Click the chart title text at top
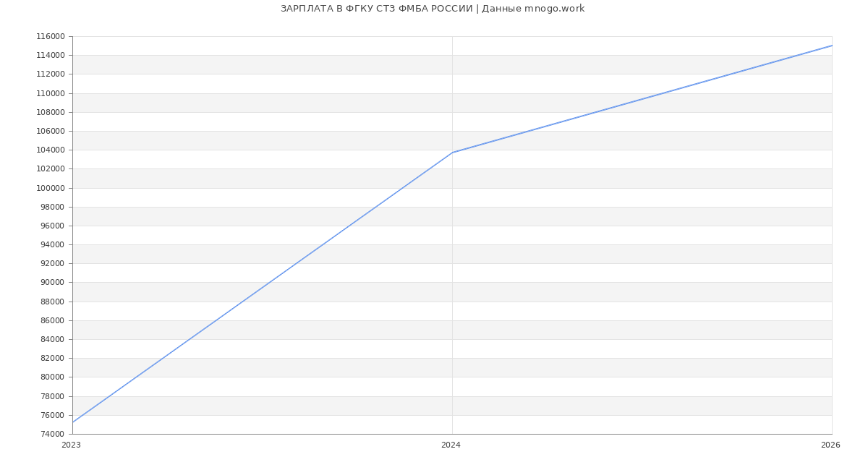868x470 pixels. (433, 9)
